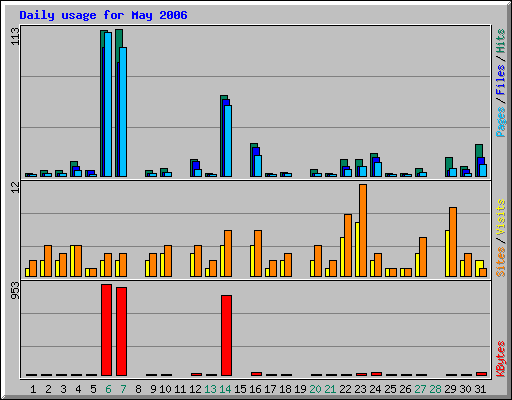This screenshot has width=512, height=400.
Task: Click the cyan pages bar for day 7
Action: (x=123, y=112)
